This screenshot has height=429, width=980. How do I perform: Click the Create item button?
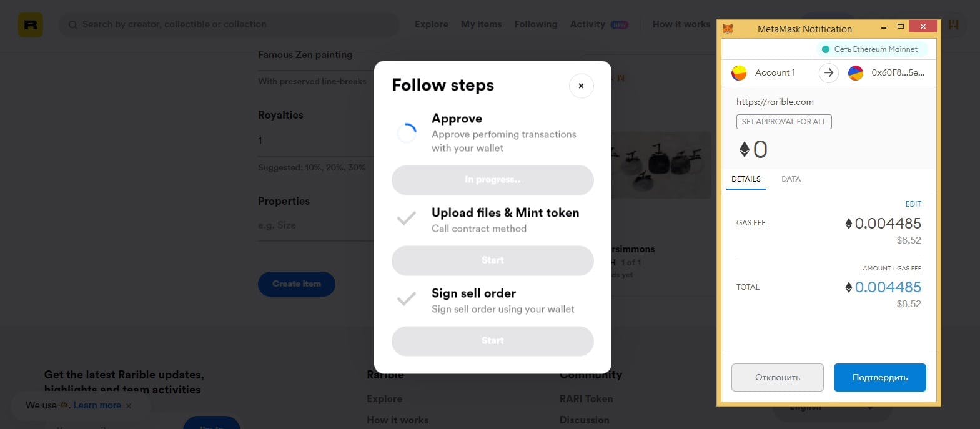tap(297, 284)
